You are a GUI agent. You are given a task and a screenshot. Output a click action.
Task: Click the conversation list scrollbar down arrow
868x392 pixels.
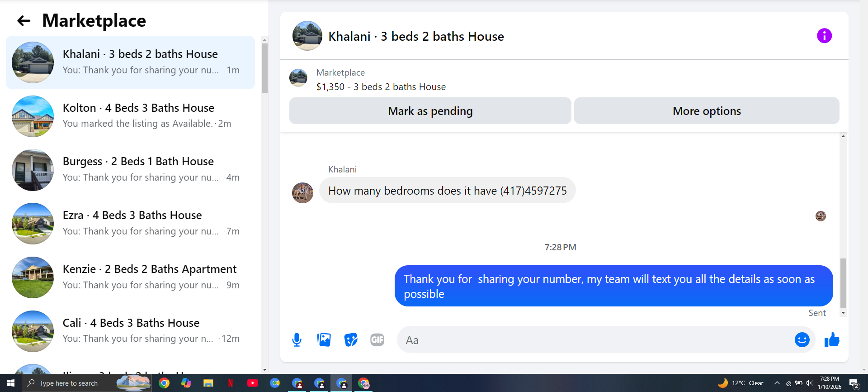click(x=264, y=370)
